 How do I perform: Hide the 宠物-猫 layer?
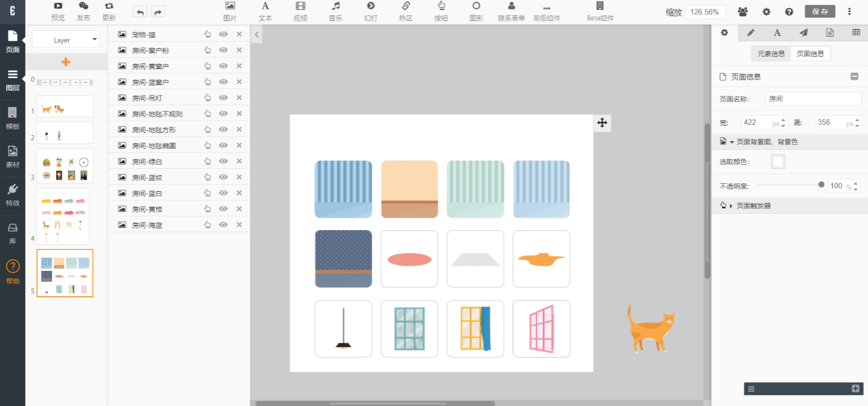pyautogui.click(x=223, y=34)
